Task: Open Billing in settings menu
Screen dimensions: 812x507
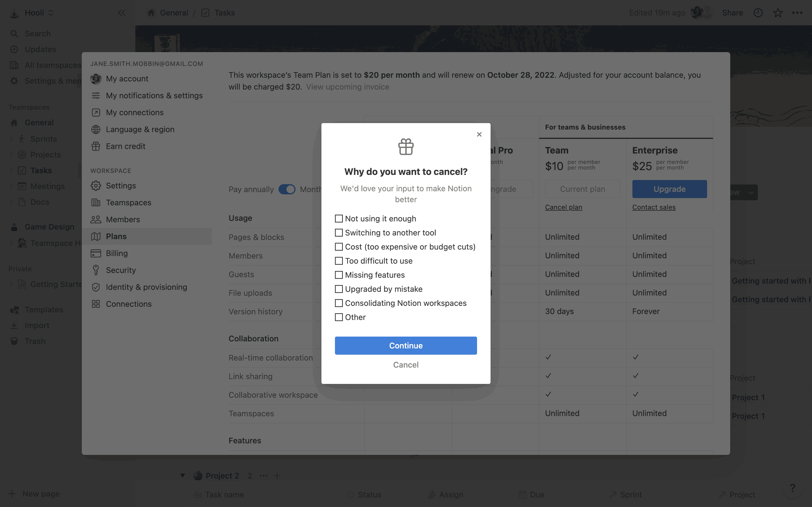Action: click(x=116, y=253)
